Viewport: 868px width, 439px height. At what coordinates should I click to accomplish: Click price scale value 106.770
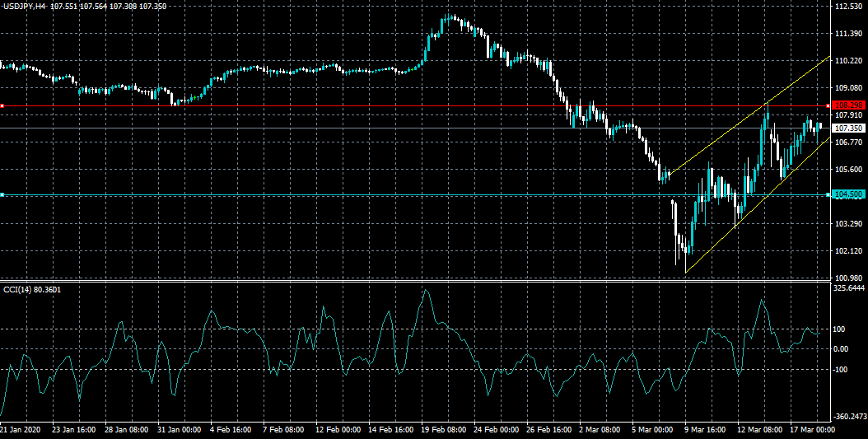pos(848,142)
